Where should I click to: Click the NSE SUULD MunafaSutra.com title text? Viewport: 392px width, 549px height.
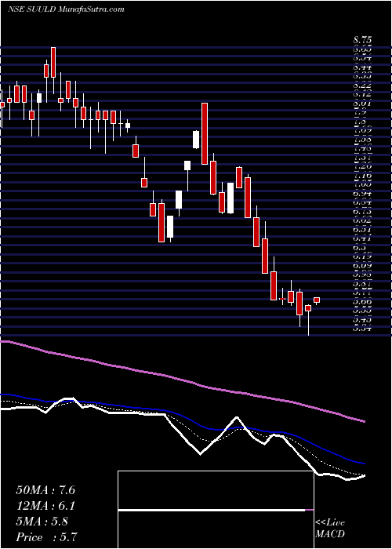pyautogui.click(x=66, y=9)
